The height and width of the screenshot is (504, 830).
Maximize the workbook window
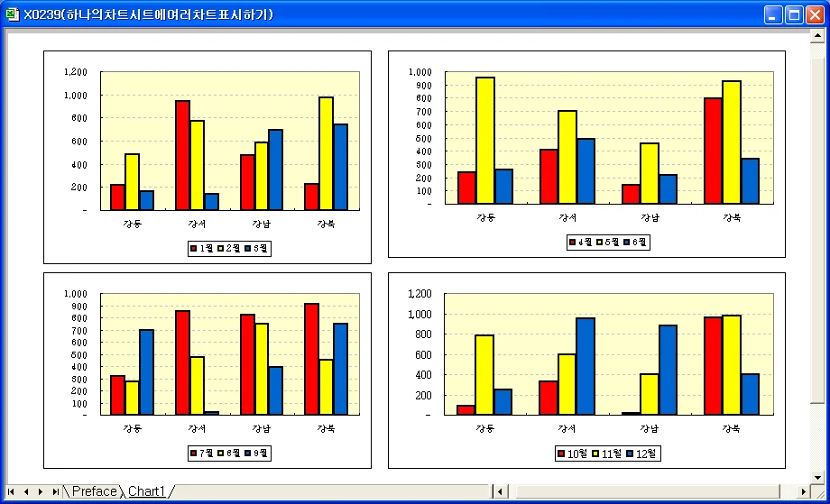pos(794,14)
